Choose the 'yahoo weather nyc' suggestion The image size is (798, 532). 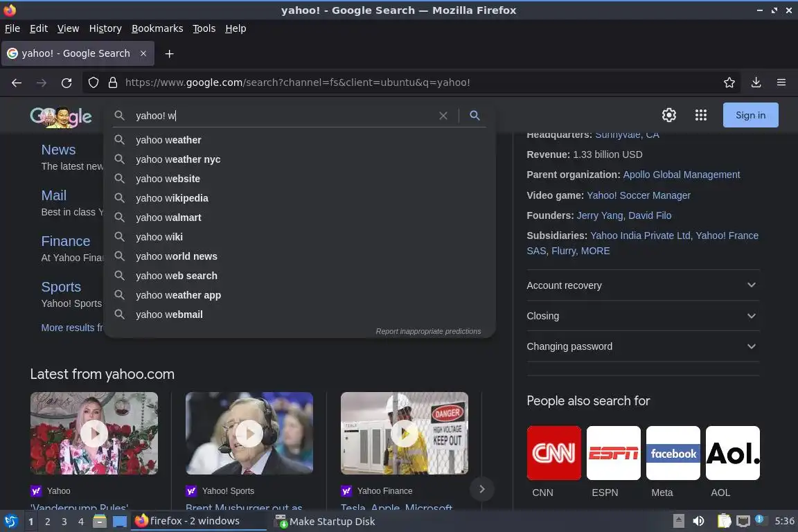click(299, 159)
